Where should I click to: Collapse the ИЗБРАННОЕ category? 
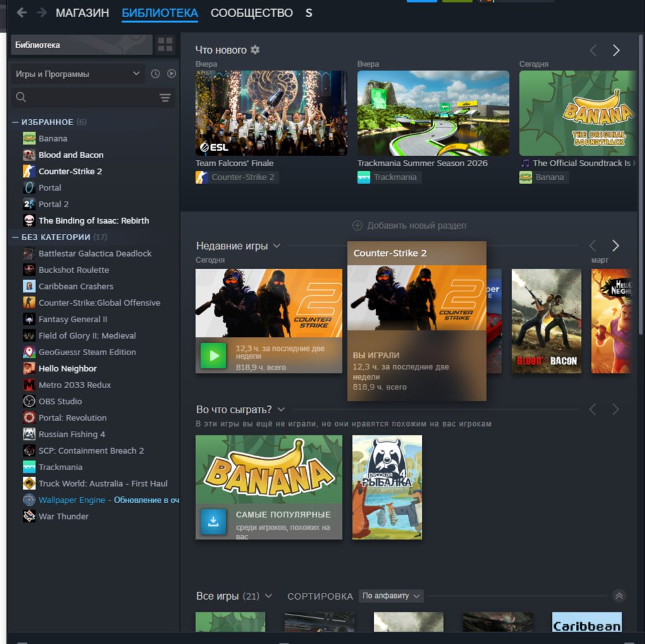pos(16,122)
